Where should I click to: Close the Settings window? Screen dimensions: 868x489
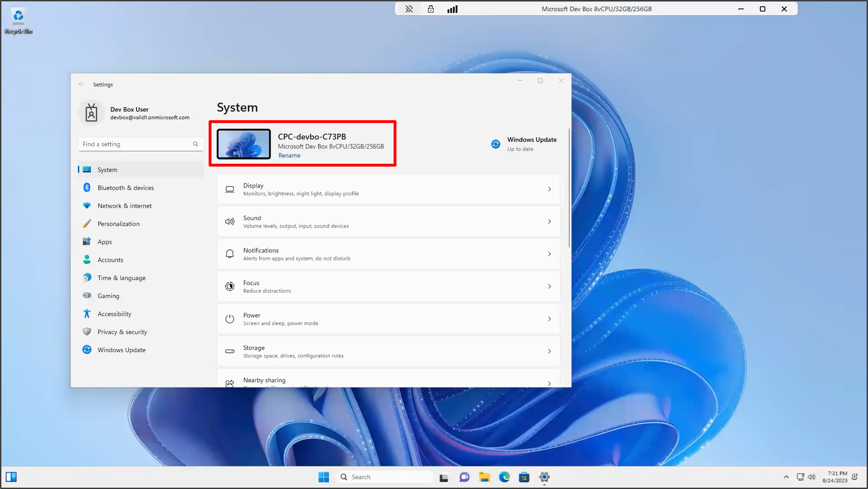(x=561, y=80)
